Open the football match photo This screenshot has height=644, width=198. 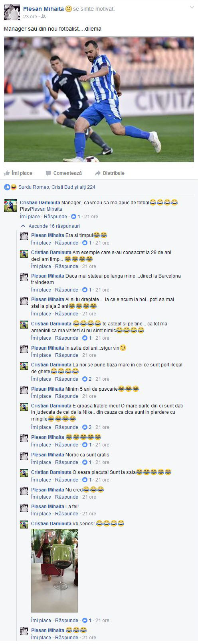click(99, 100)
